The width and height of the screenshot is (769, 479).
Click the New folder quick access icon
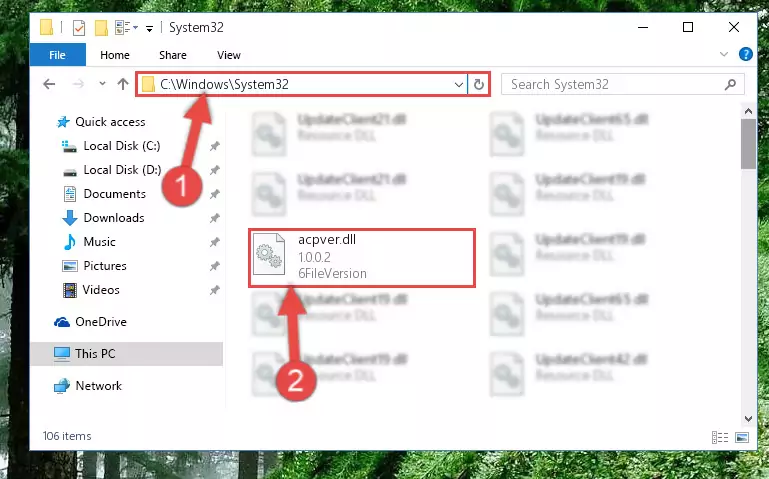(x=102, y=28)
